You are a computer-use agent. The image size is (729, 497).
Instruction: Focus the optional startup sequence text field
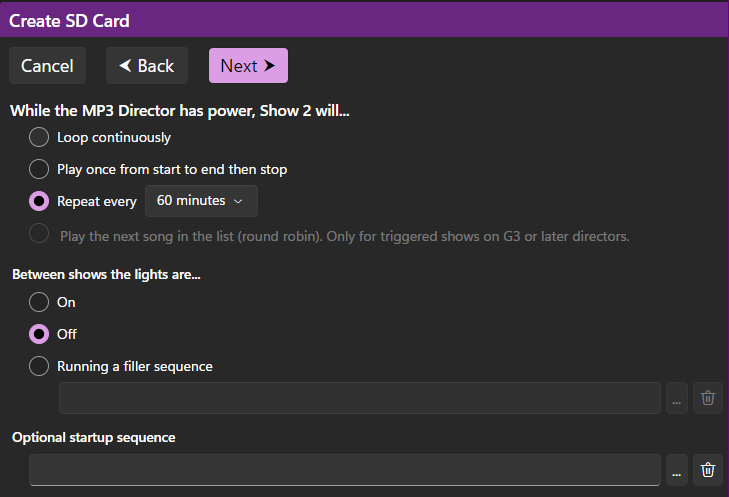point(345,469)
